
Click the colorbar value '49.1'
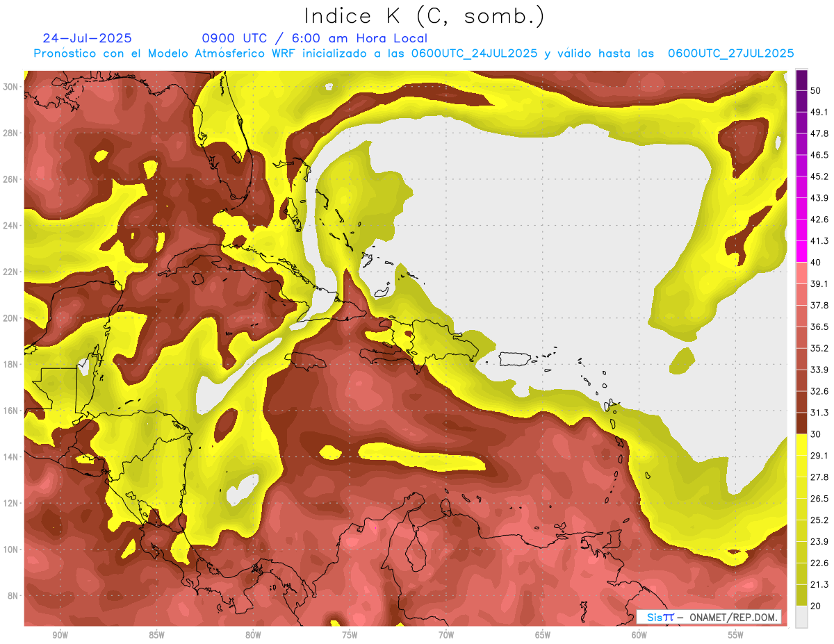(819, 112)
